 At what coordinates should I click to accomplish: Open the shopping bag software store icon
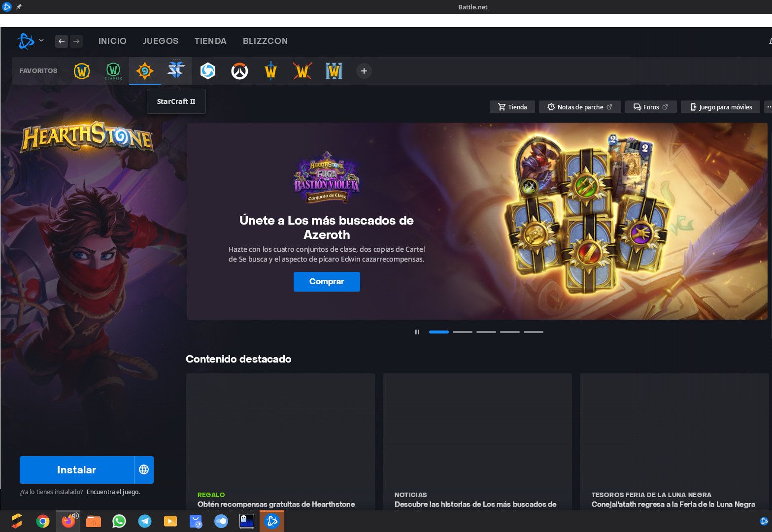196,521
